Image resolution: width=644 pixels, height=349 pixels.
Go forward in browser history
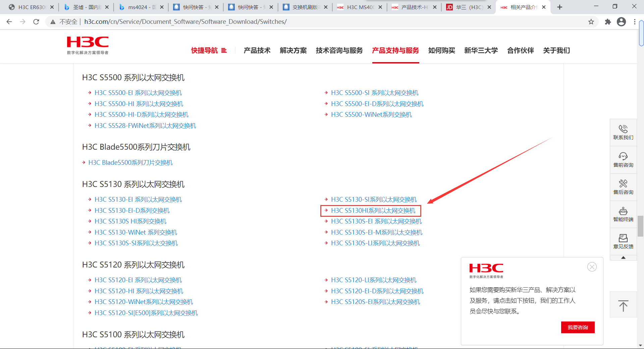click(22, 22)
